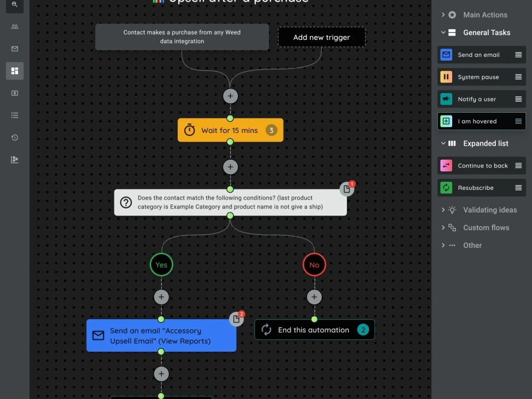Click the refresh icon on End automation
Screen dimensions: 532x399
267,330
